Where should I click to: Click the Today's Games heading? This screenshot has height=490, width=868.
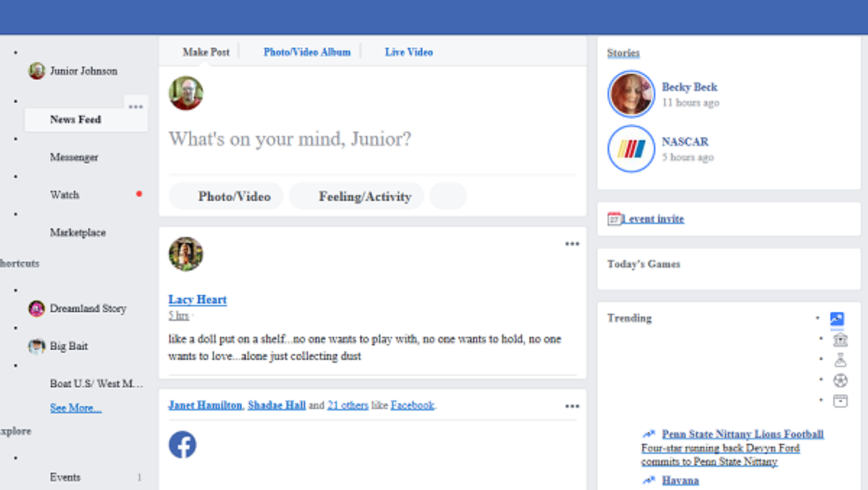click(644, 265)
